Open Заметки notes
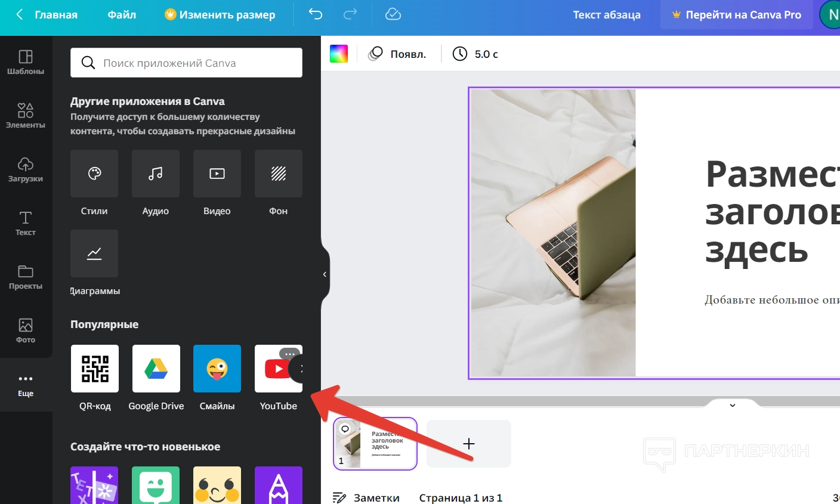Image resolution: width=840 pixels, height=504 pixels. pyautogui.click(x=366, y=497)
